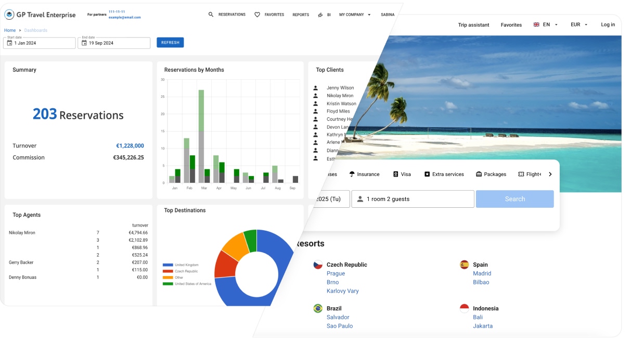This screenshot has width=644, height=350.
Task: Expand hidden services with the chevron arrow
Action: click(550, 174)
